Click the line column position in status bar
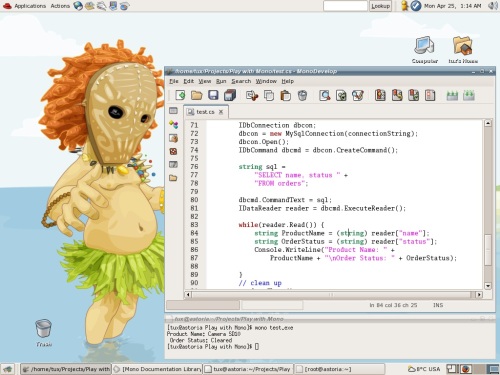This screenshot has width=500, height=375. point(393,305)
